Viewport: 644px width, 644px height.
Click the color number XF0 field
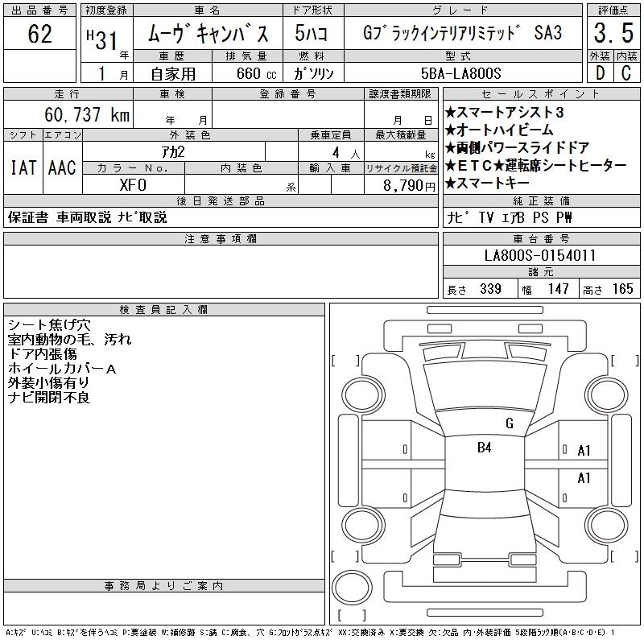point(133,184)
